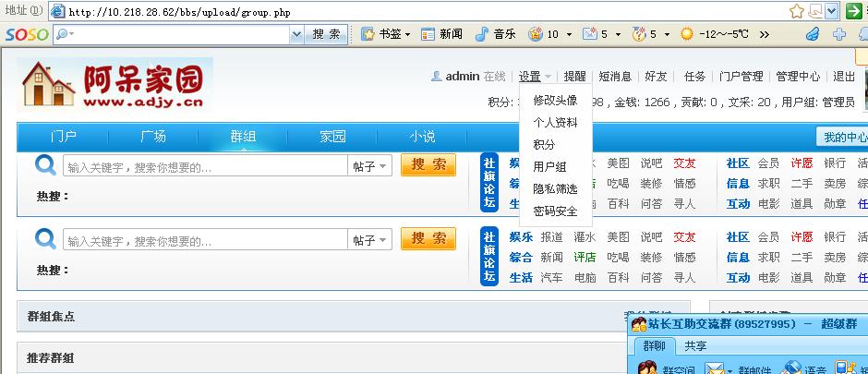This screenshot has width=868, height=374.
Task: Open the 书签 bookmarks menu
Action: point(386,34)
